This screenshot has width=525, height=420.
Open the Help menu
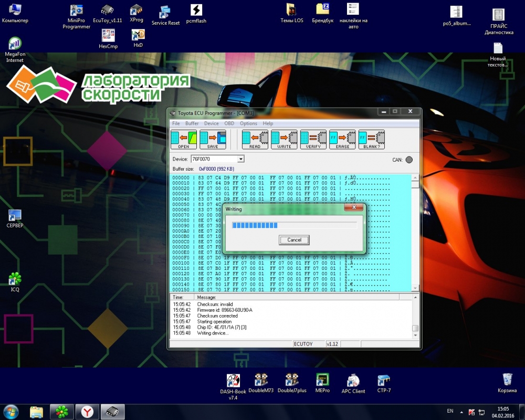click(x=268, y=123)
